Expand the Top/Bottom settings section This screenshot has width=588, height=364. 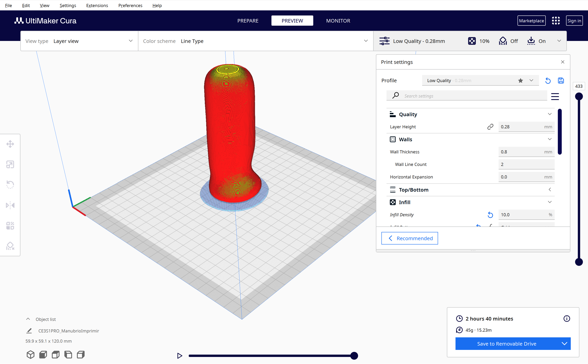(x=550, y=189)
